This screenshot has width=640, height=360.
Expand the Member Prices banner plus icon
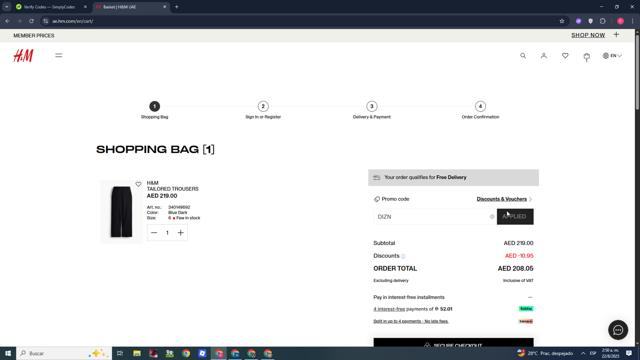pos(616,35)
